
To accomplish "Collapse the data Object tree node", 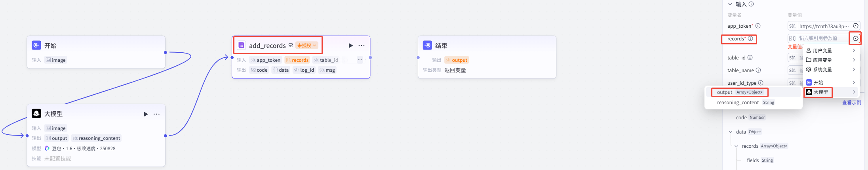I will (731, 132).
